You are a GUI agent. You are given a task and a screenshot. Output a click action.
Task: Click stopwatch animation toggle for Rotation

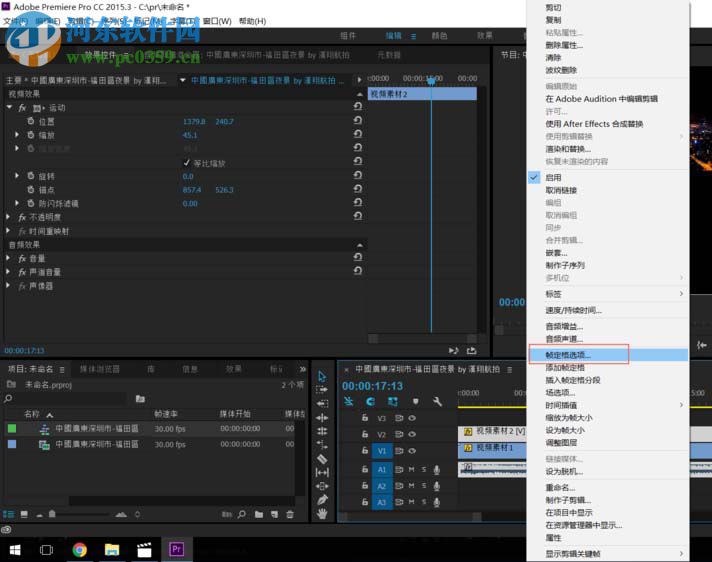pos(30,176)
